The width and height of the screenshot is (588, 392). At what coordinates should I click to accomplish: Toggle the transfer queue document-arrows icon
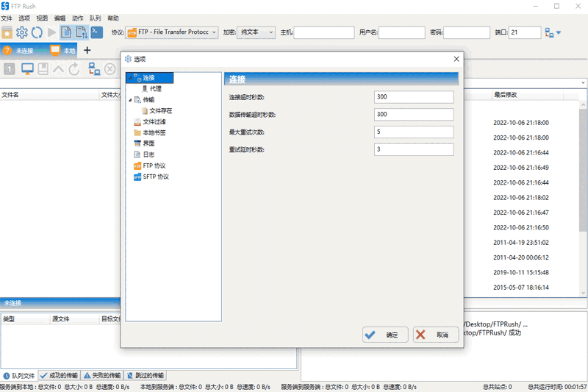pyautogui.click(x=82, y=32)
